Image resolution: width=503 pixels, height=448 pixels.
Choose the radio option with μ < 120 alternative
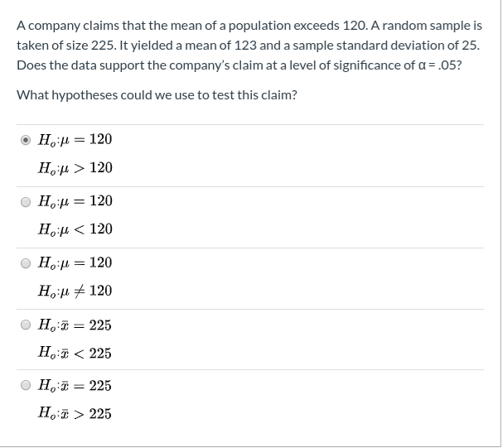point(26,202)
